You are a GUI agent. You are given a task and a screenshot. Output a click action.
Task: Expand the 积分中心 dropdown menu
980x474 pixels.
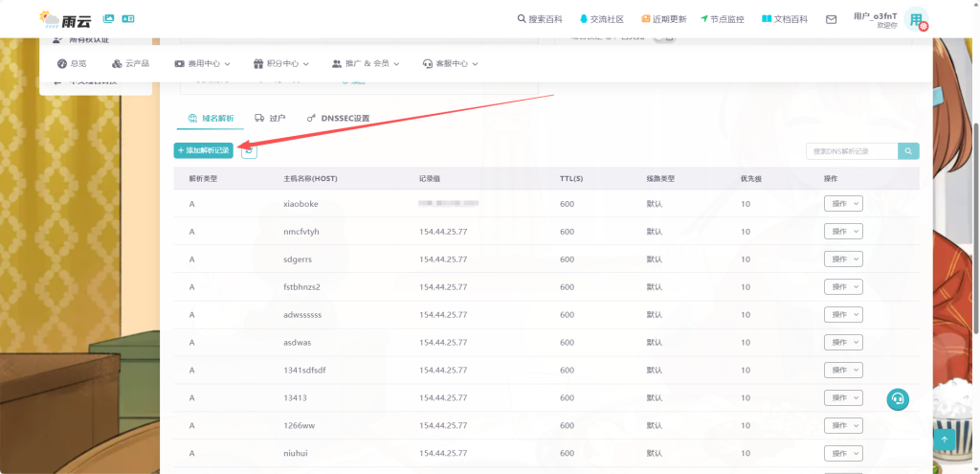(281, 63)
